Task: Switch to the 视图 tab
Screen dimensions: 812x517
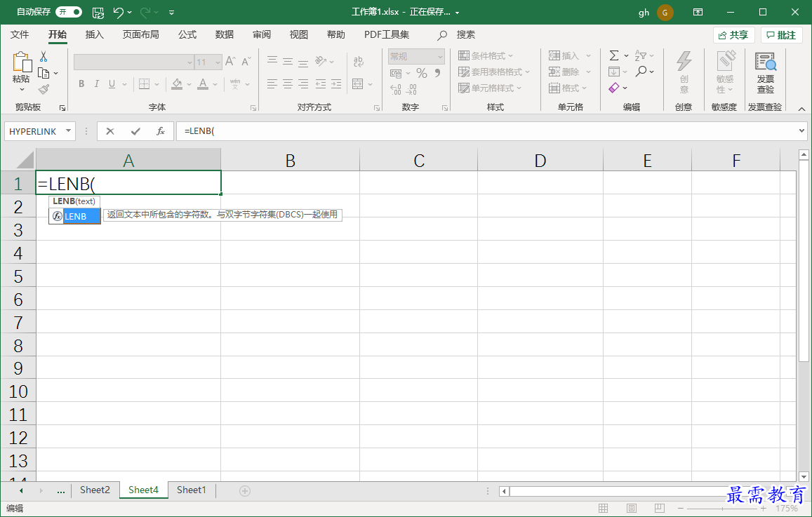Action: 299,34
